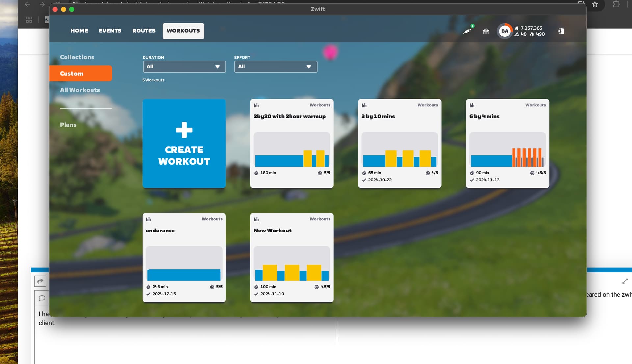
Task: Open the 3 by 10 mins workout chart
Action: [x=400, y=150]
